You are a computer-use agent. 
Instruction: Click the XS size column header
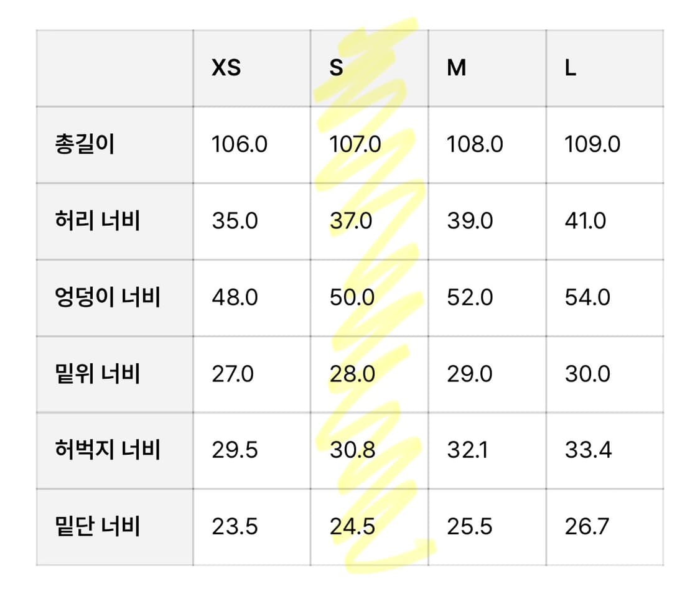pos(226,68)
